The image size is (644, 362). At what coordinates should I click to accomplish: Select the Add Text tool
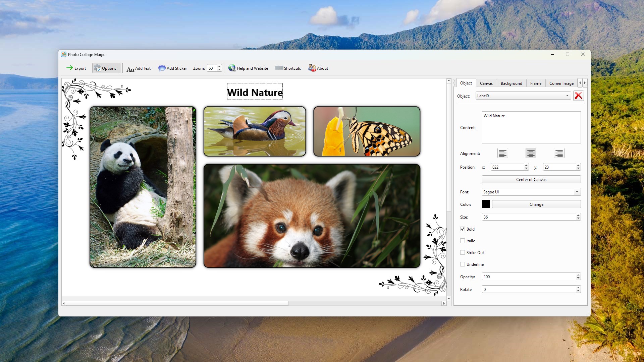139,68
